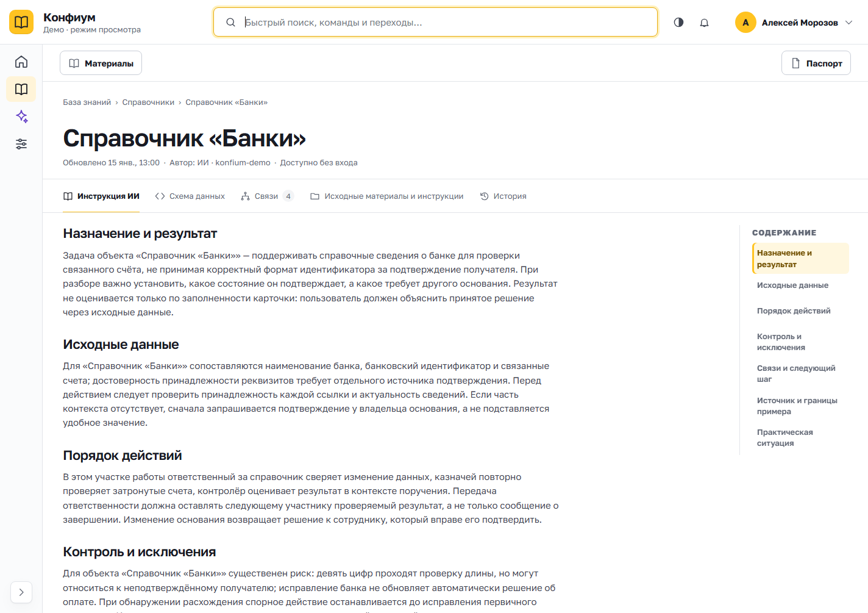Open the home page from the sidebar
Image resolution: width=868 pixels, height=613 pixels.
tap(21, 62)
